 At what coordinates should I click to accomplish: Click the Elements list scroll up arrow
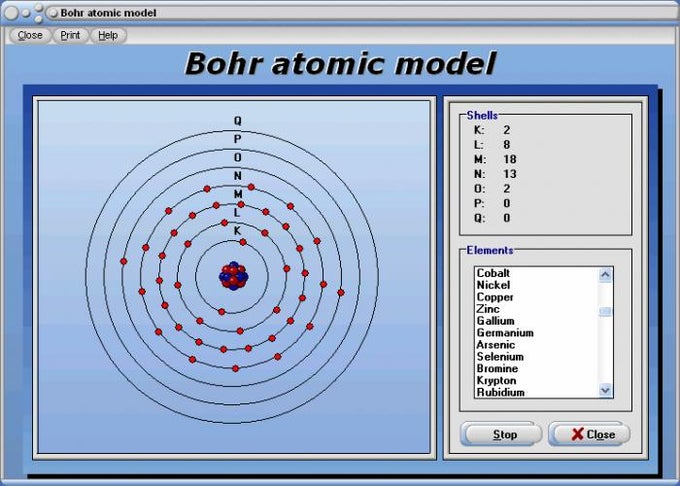605,275
